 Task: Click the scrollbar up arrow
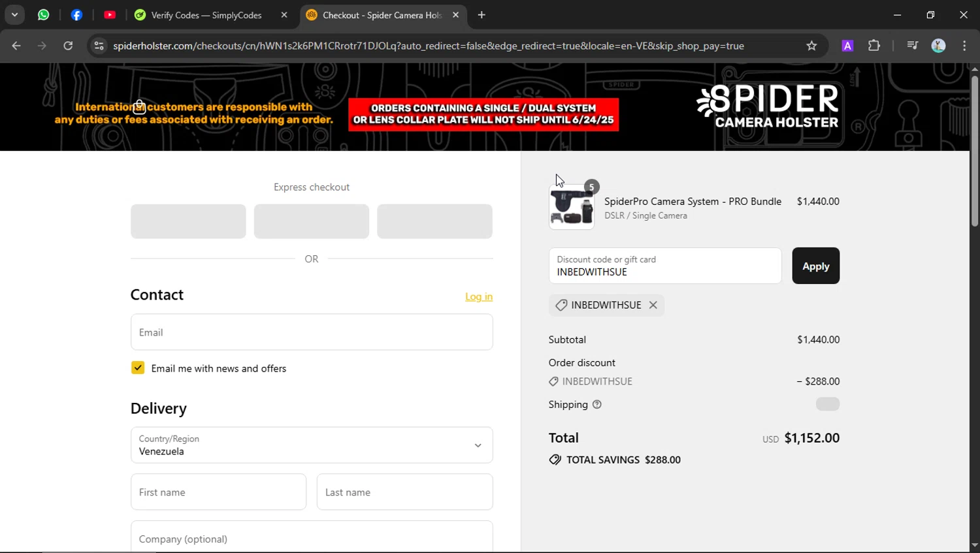974,69
